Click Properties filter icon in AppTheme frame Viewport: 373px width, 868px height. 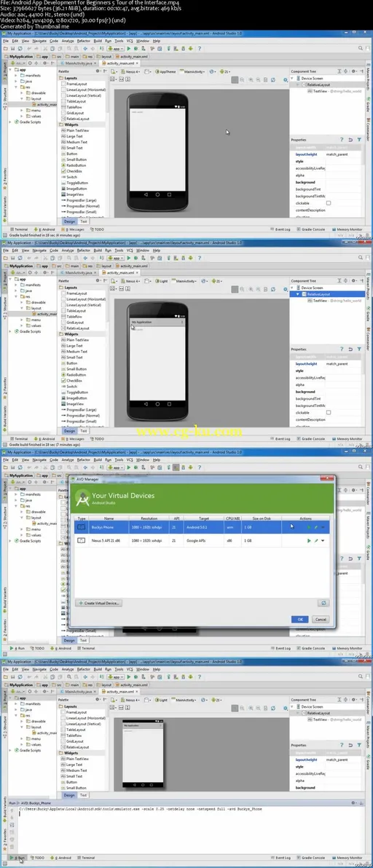(359, 140)
